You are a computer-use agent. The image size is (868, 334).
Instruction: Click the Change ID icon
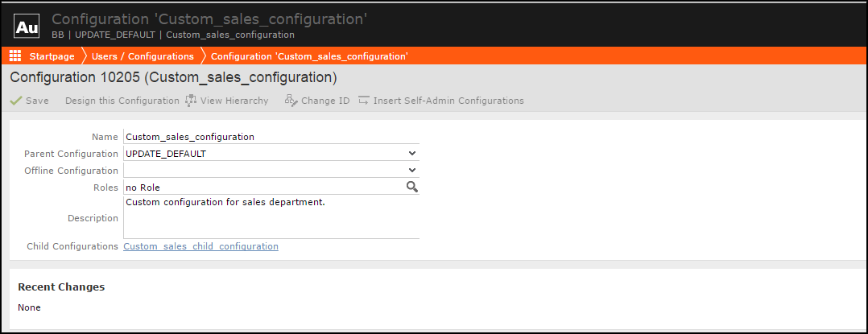[291, 101]
